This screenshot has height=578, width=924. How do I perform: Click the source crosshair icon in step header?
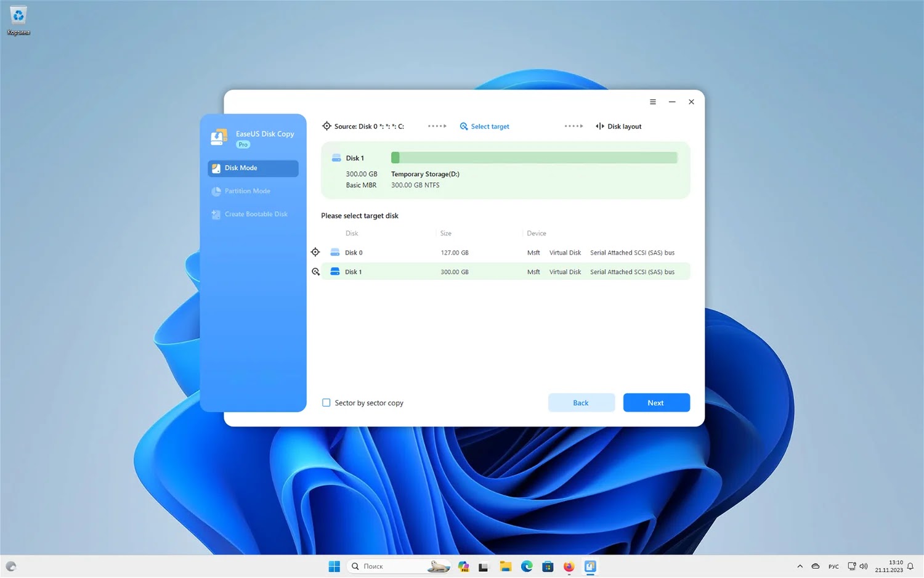click(326, 126)
